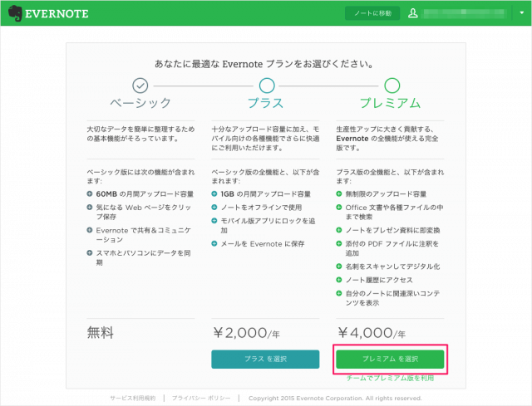The image size is (532, 406).
Task: Open チームでプレミアム版を利用 link
Action: click(391, 378)
